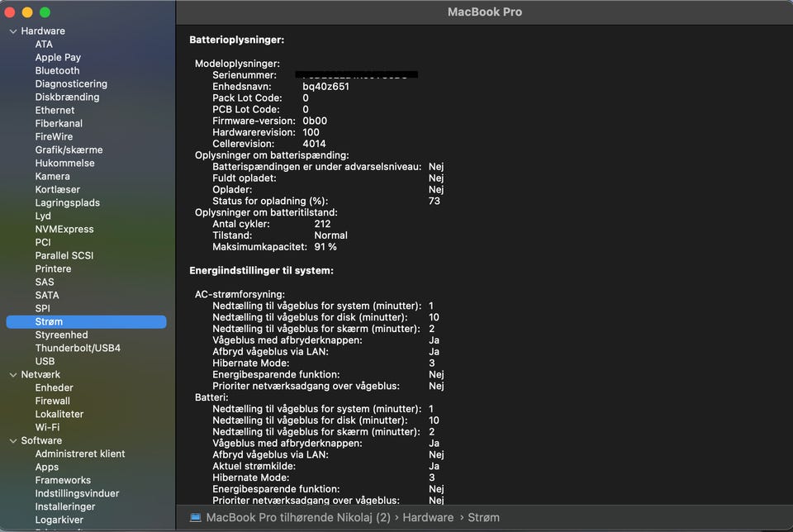Click 'Aktuel strømkilde' row
This screenshot has width=793, height=532.
[x=325, y=466]
